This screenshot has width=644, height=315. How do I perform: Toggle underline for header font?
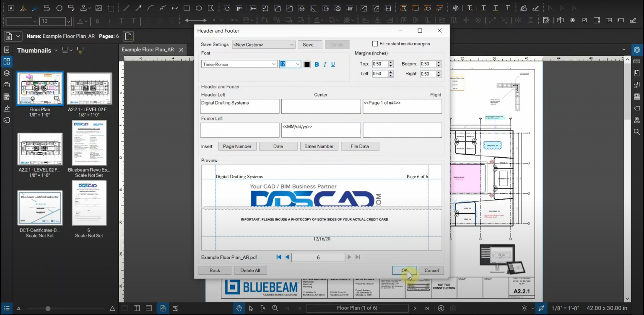click(332, 64)
